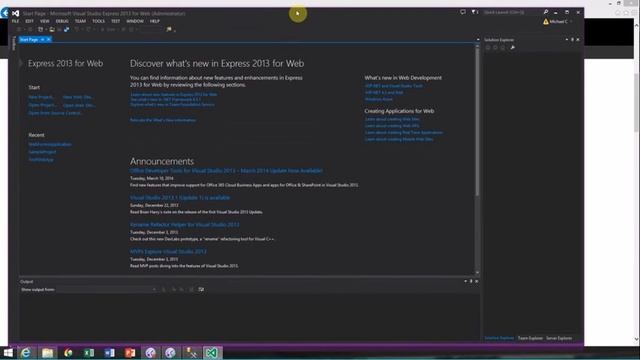Image resolution: width=640 pixels, height=360 pixels.
Task: Click Learn about creating Web Sites link
Action: click(392, 119)
